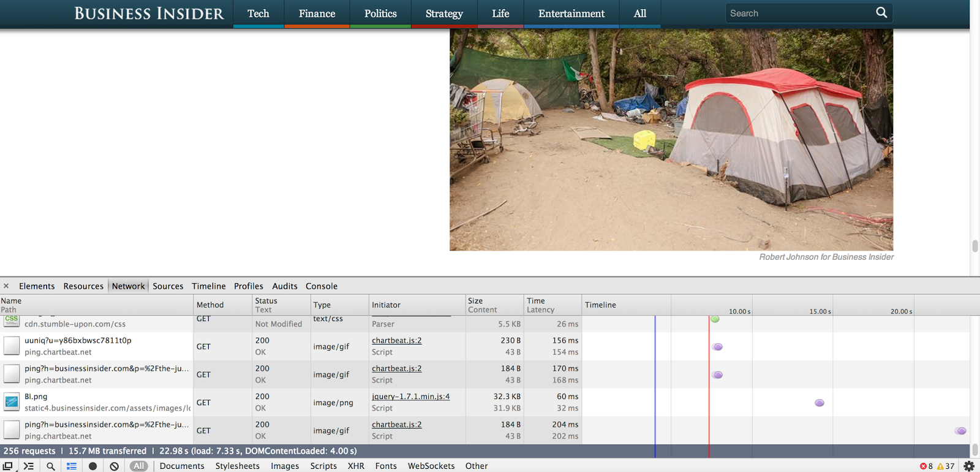Click the Business Insider logo

point(149,13)
